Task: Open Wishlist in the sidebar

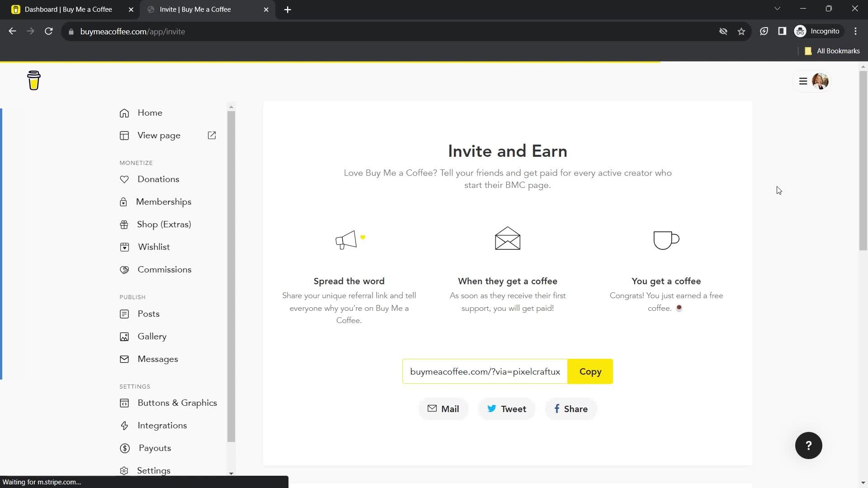Action: point(154,247)
